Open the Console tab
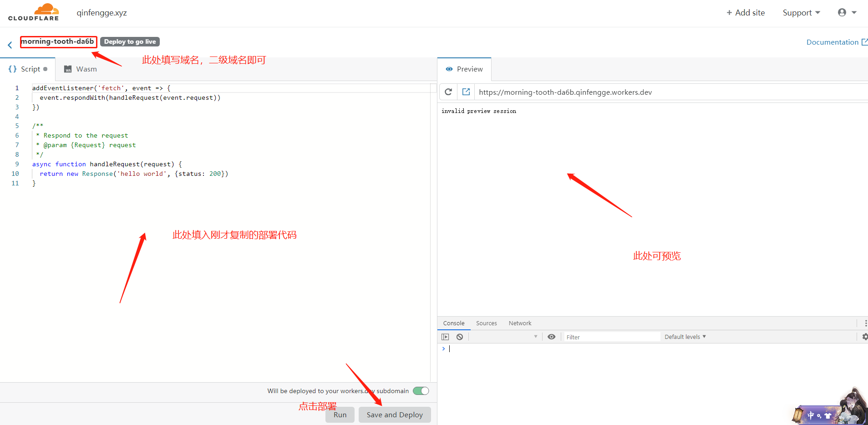This screenshot has width=868, height=425. coord(454,323)
